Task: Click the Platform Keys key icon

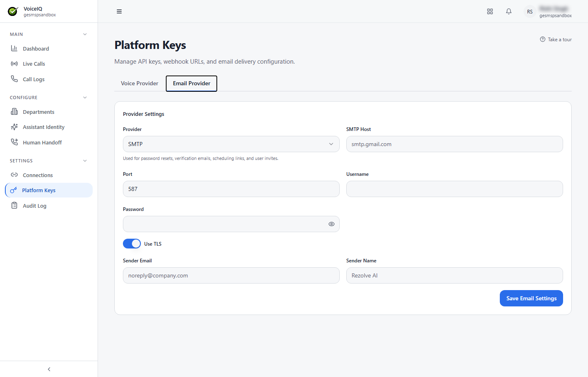Action: click(13, 190)
